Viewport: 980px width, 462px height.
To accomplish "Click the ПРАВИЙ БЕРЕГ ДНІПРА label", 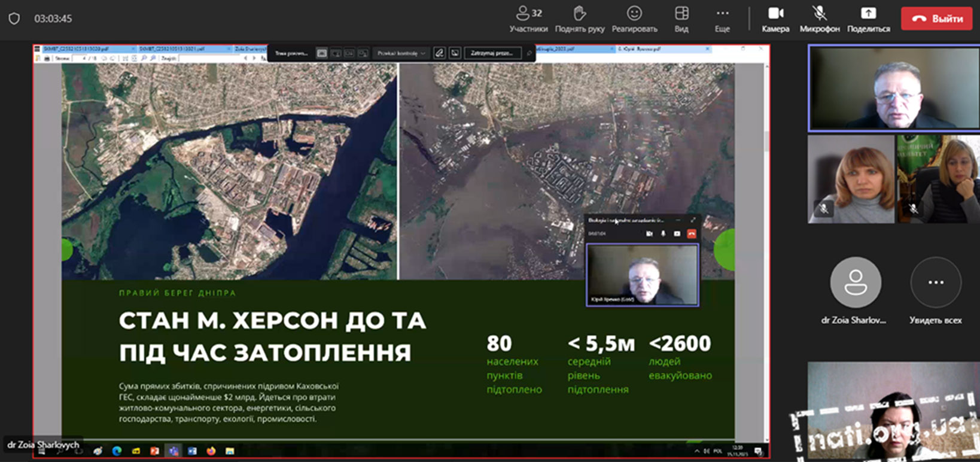I will [x=178, y=293].
